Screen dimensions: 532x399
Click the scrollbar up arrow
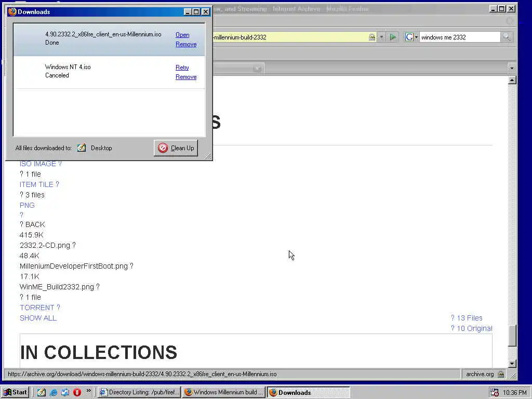pos(512,80)
